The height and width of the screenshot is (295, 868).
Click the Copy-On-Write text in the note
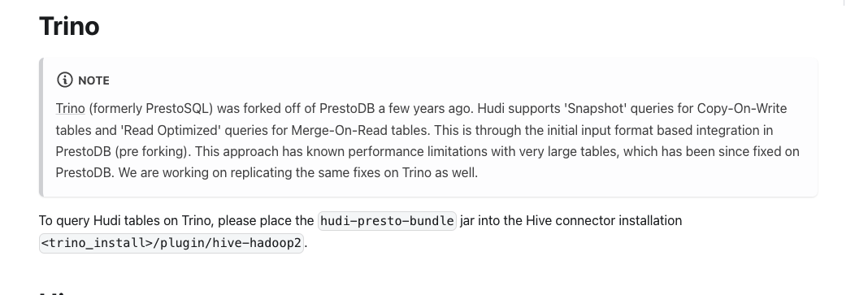click(742, 108)
